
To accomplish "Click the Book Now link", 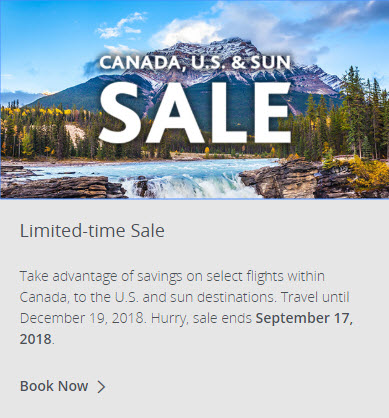I will click(54, 386).
